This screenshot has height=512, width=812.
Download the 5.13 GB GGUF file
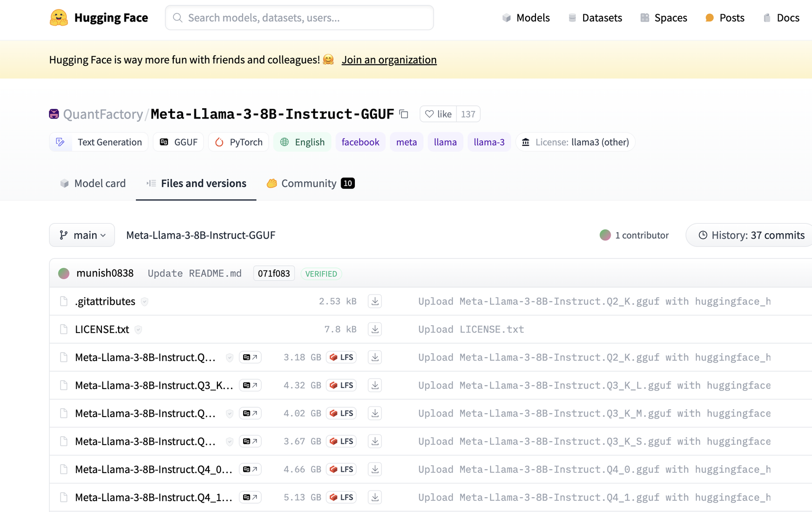click(x=375, y=497)
